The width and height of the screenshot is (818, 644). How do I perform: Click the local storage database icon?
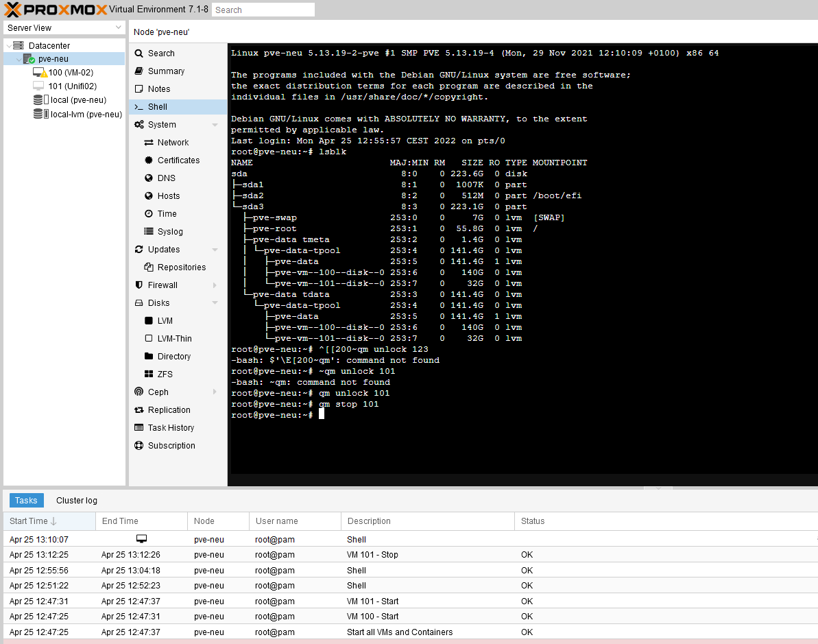(x=40, y=99)
